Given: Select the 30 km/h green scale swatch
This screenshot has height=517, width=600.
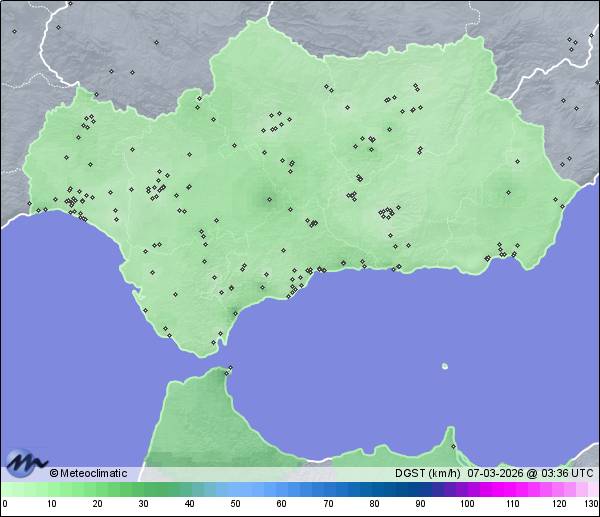Looking at the screenshot, I should [143, 489].
